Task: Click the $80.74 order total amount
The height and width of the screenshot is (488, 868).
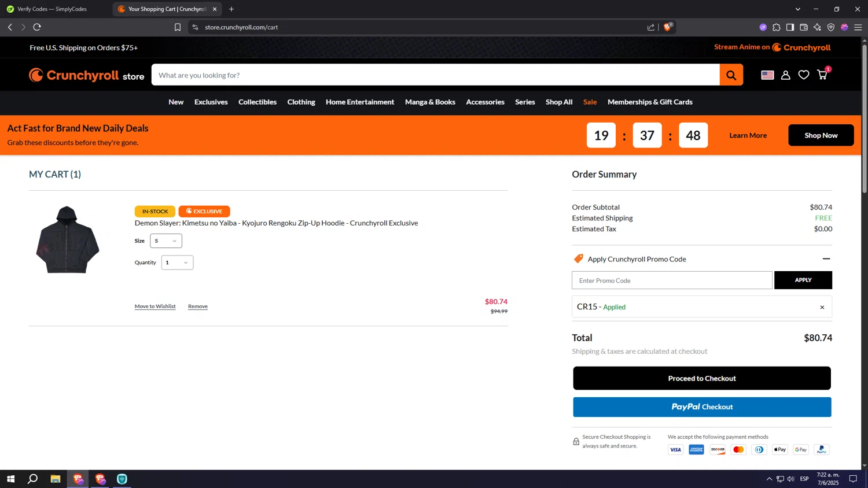Action: (818, 338)
